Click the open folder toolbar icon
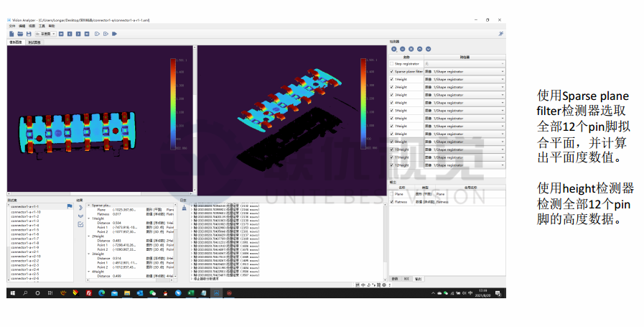 point(19,34)
